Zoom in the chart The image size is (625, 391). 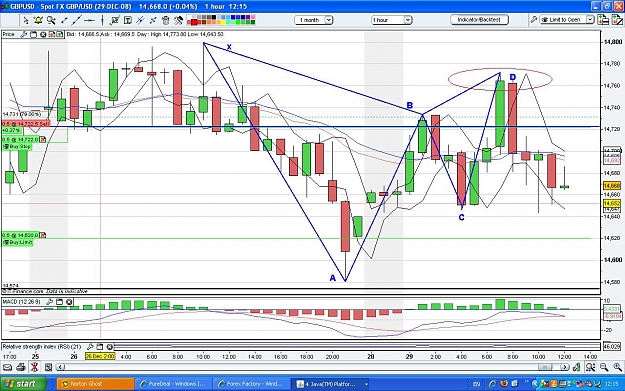(617, 367)
